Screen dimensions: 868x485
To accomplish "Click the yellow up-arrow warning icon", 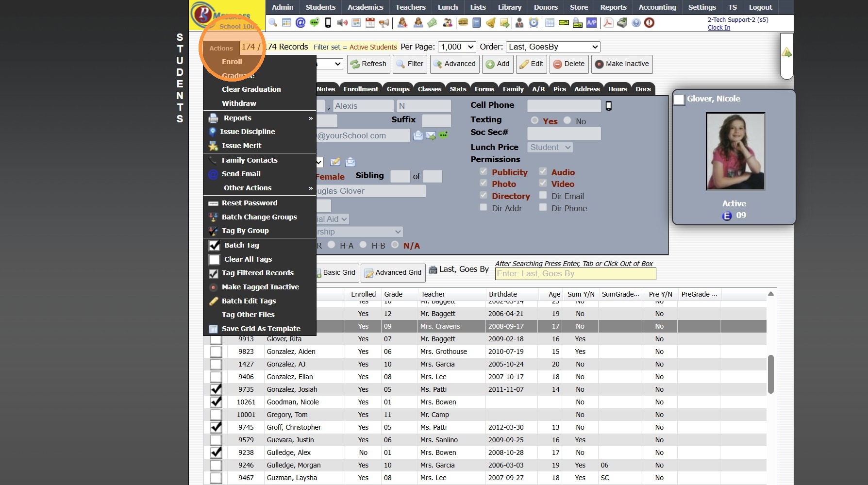I will pos(787,53).
